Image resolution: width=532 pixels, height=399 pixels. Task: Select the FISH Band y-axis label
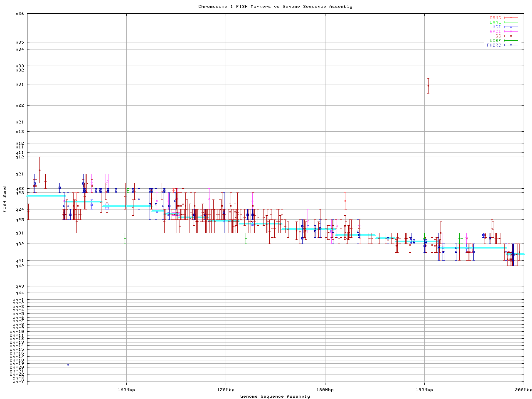(x=5, y=199)
